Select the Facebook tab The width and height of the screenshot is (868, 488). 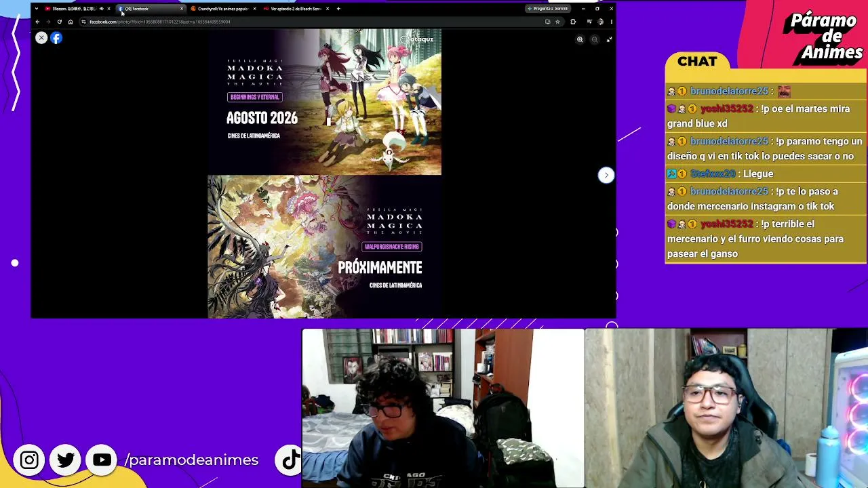[x=151, y=9]
